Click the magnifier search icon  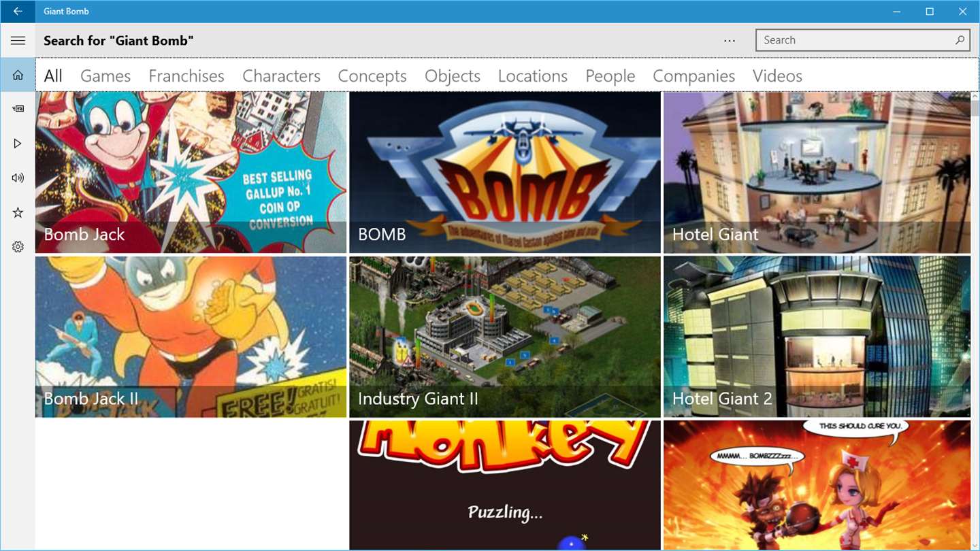[960, 40]
